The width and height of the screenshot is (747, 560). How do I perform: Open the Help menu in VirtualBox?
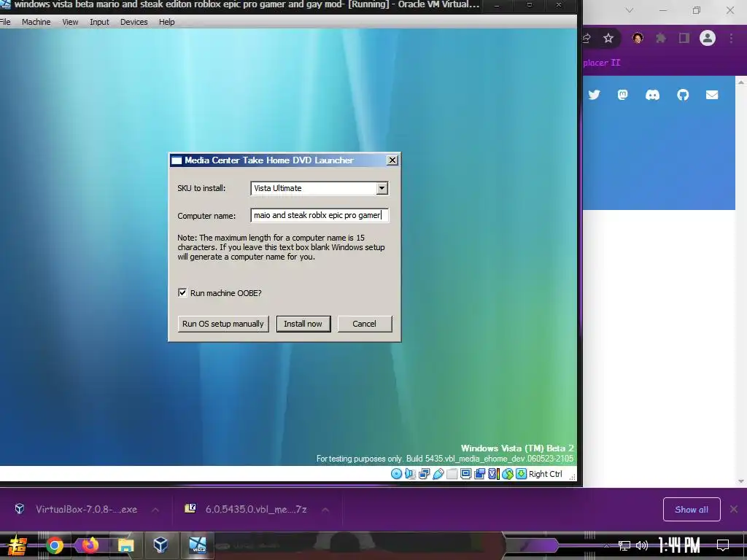(x=167, y=22)
